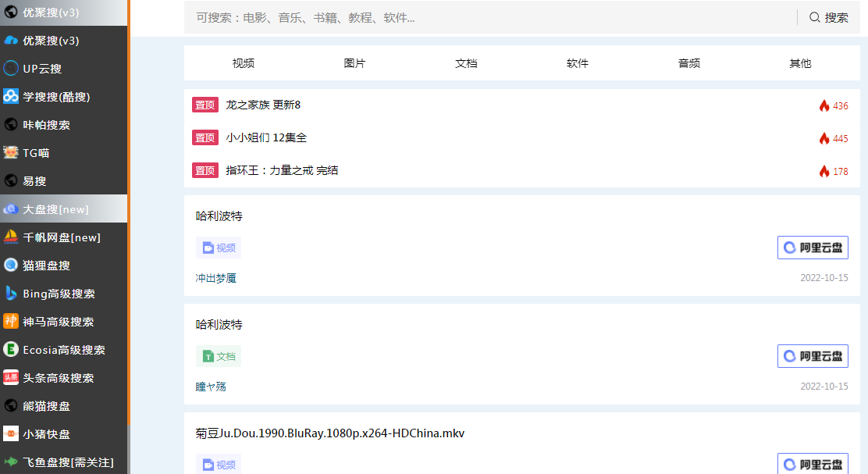Viewport: 868px width, 474px height.
Task: Switch to the 视频 filter tab
Action: pos(244,63)
